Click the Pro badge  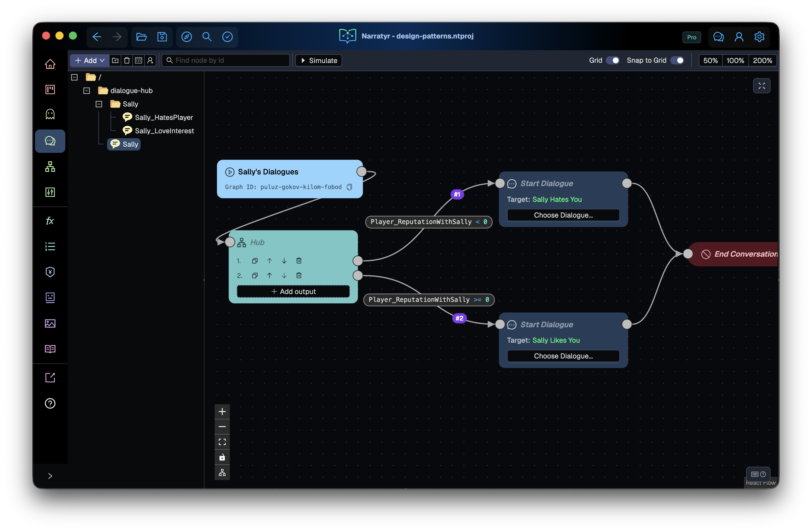pyautogui.click(x=692, y=37)
